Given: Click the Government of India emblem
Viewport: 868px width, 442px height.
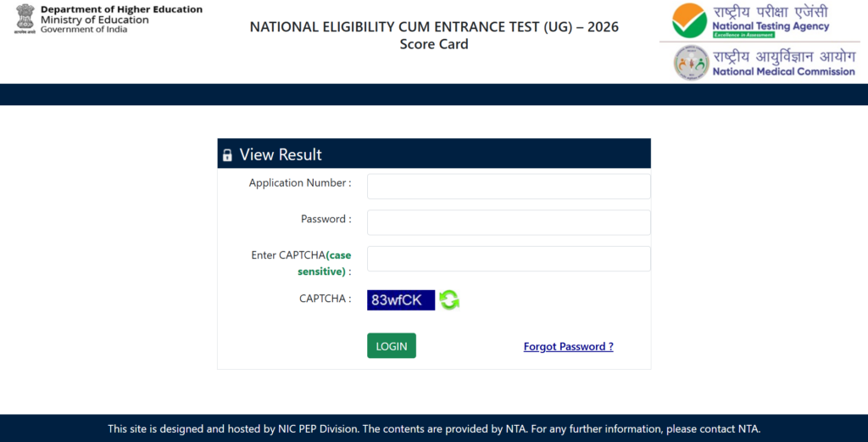Looking at the screenshot, I should pyautogui.click(x=25, y=19).
